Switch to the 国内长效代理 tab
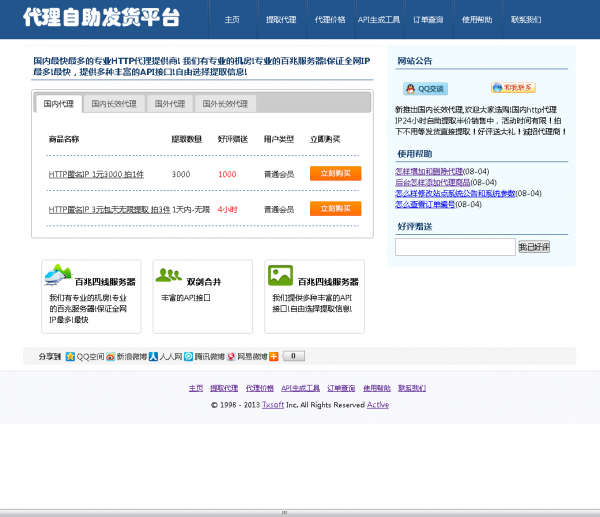 point(114,103)
